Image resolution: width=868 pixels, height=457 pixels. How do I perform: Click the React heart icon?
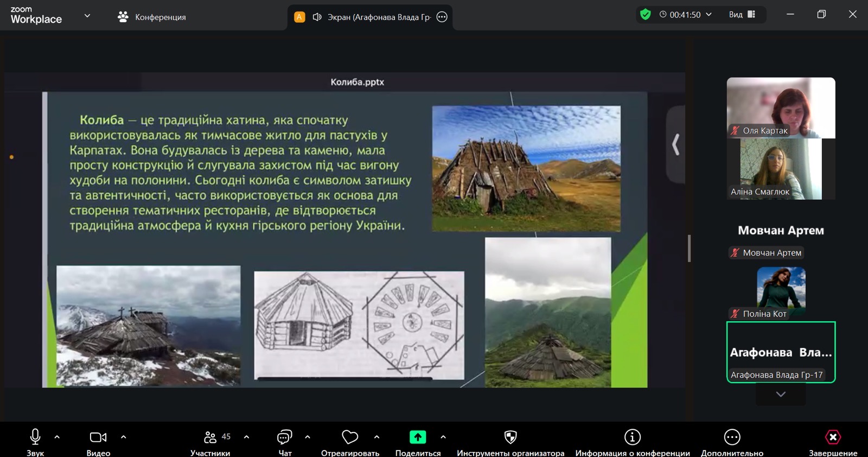click(x=350, y=437)
